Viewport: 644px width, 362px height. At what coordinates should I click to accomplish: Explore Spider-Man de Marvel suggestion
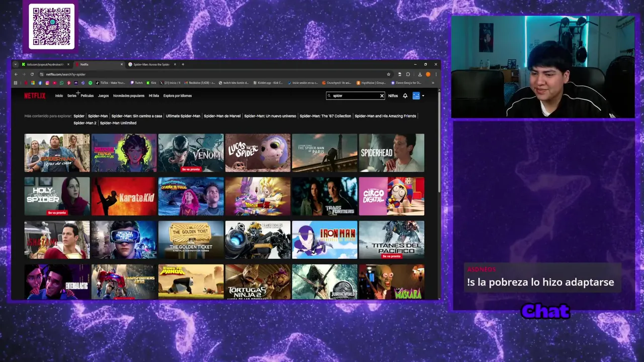(222, 116)
